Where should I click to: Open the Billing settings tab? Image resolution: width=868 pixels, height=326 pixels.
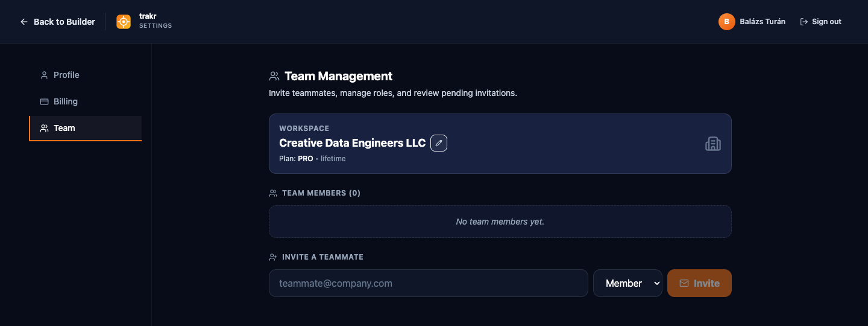86,101
